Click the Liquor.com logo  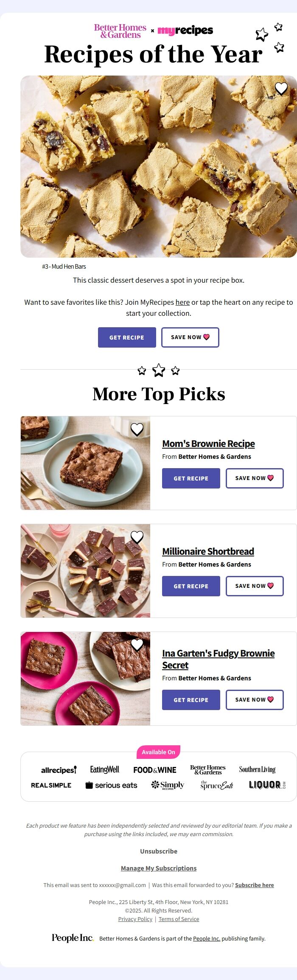click(x=267, y=785)
